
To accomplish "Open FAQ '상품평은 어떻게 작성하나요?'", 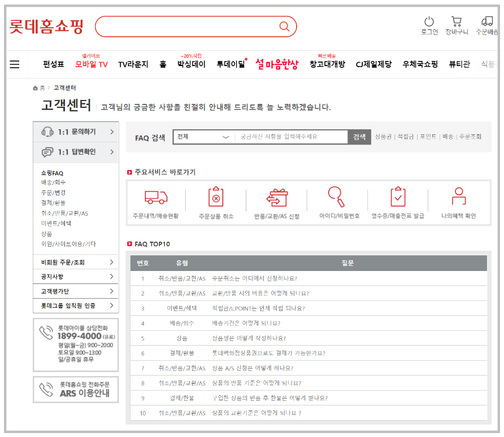I will click(x=249, y=338).
